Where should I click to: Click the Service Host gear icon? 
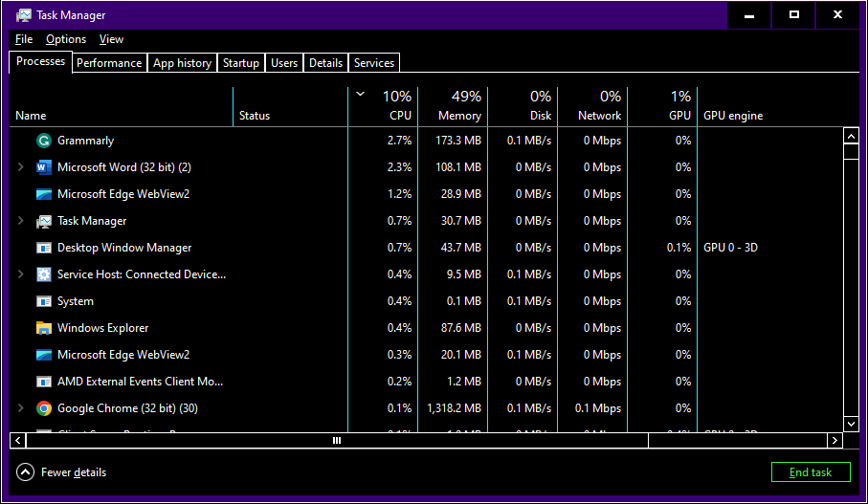point(44,274)
